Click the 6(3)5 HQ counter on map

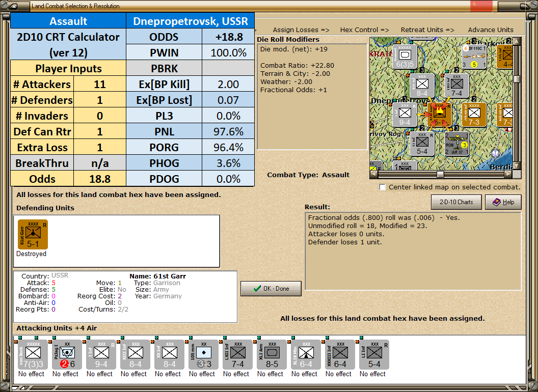pos(405,56)
